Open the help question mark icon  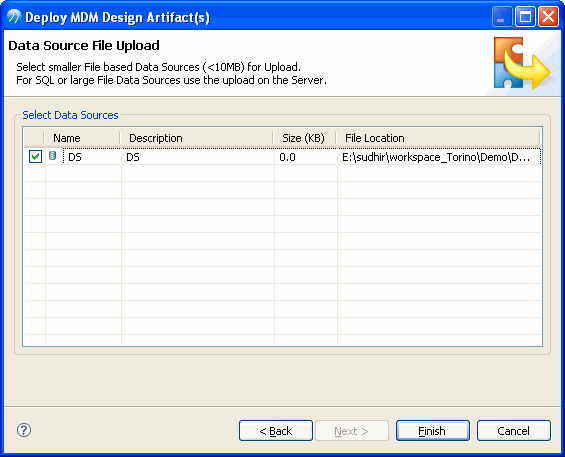(x=24, y=430)
